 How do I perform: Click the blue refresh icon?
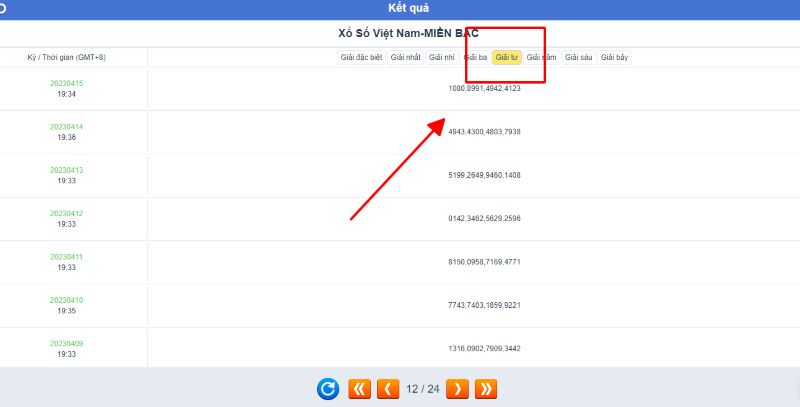328,389
